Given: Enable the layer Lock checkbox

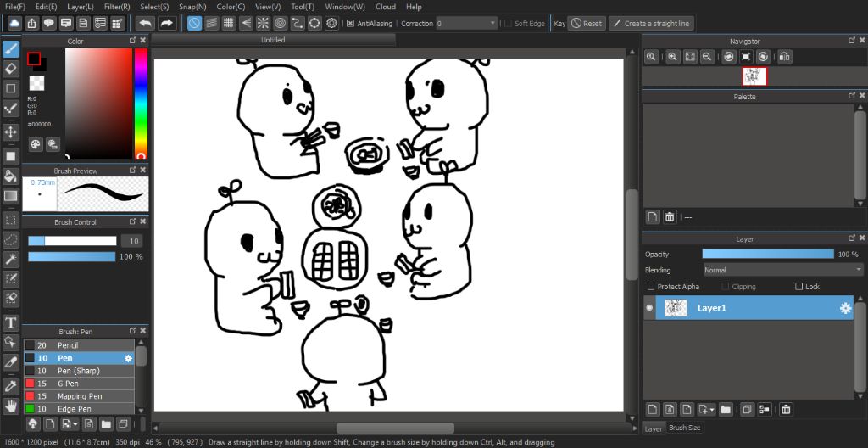Looking at the screenshot, I should pos(798,287).
